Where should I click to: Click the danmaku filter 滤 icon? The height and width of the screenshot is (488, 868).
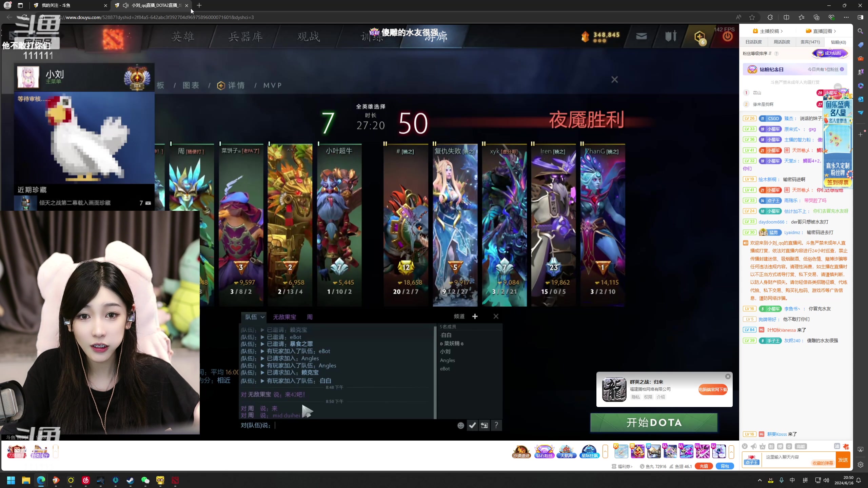pos(836,447)
